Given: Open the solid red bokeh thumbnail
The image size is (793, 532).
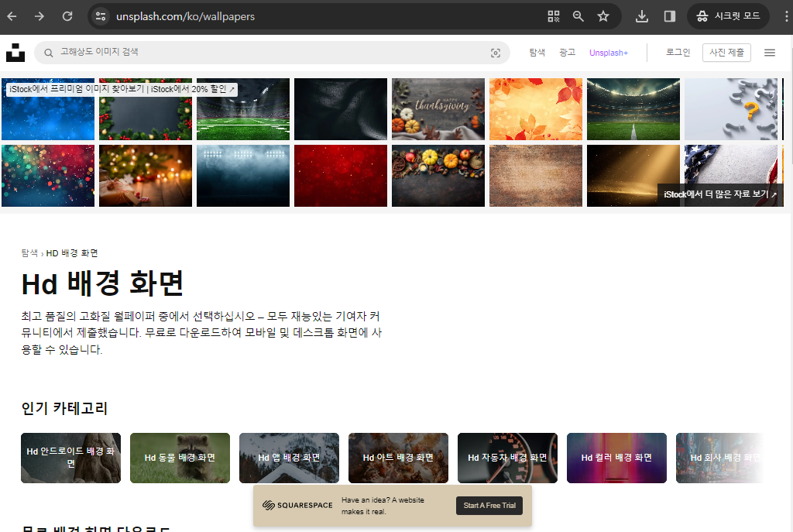Looking at the screenshot, I should coord(341,176).
